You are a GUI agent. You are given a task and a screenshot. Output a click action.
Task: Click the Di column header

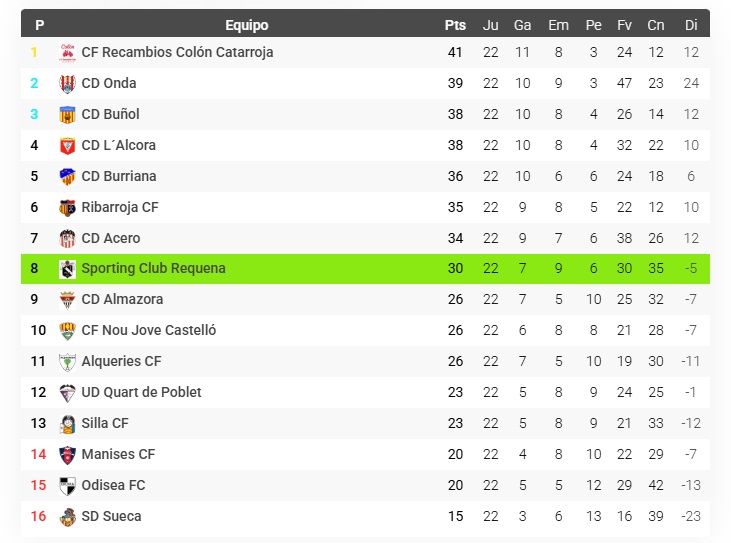[691, 25]
